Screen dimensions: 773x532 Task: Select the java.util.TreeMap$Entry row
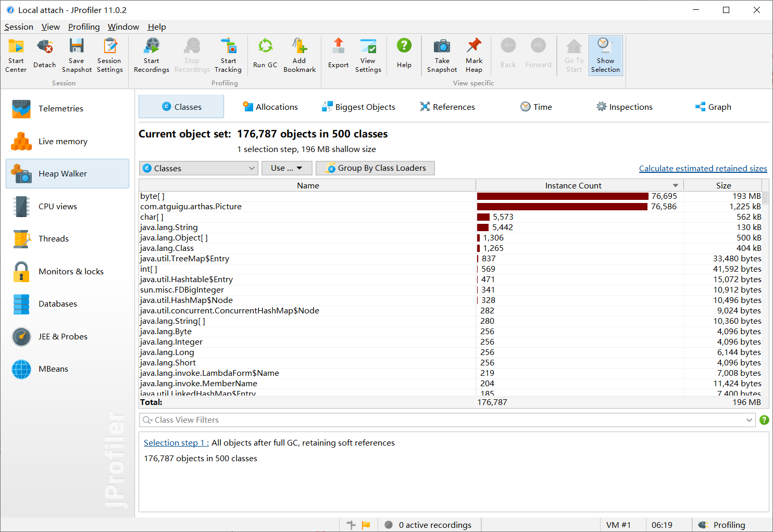pos(451,259)
